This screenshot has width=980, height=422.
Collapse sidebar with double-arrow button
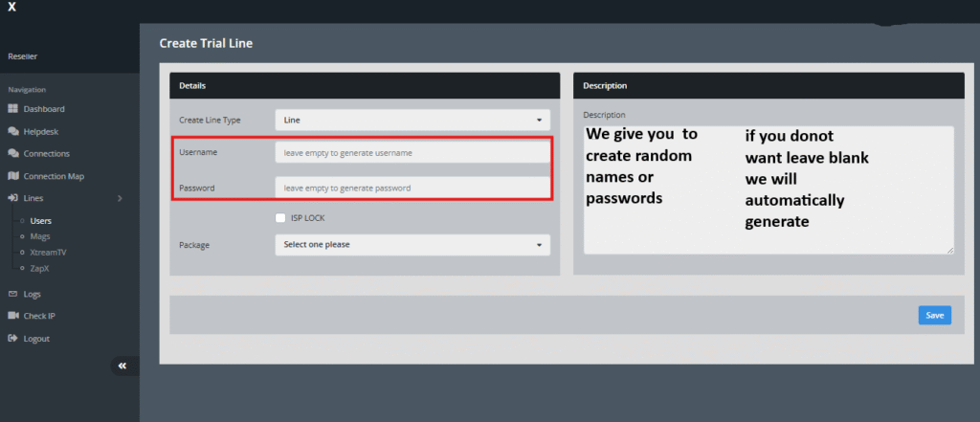pyautogui.click(x=122, y=366)
